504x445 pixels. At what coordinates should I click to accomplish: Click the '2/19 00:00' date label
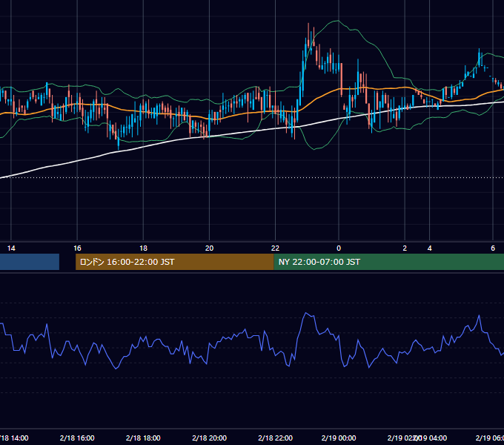point(339,438)
